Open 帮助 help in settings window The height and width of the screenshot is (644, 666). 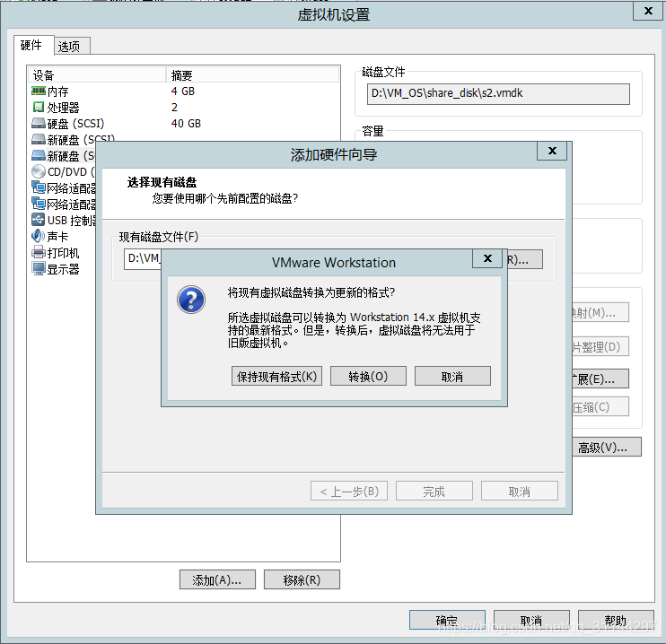[616, 620]
